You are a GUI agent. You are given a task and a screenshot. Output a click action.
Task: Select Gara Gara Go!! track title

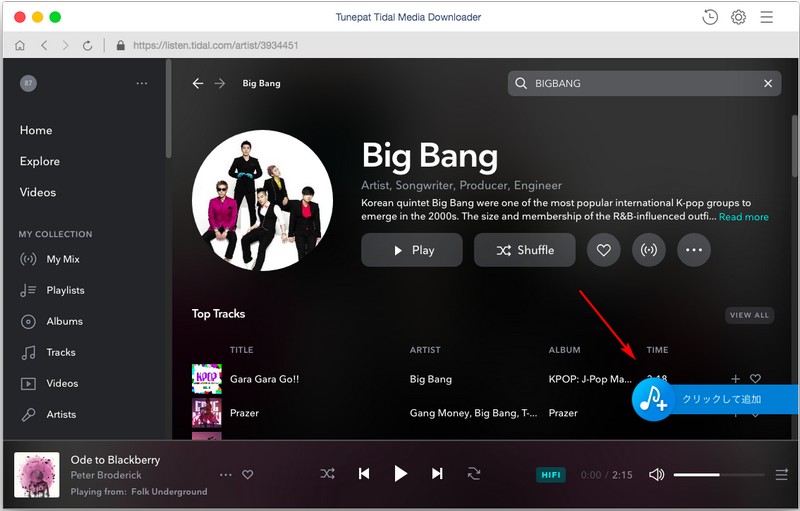point(264,379)
